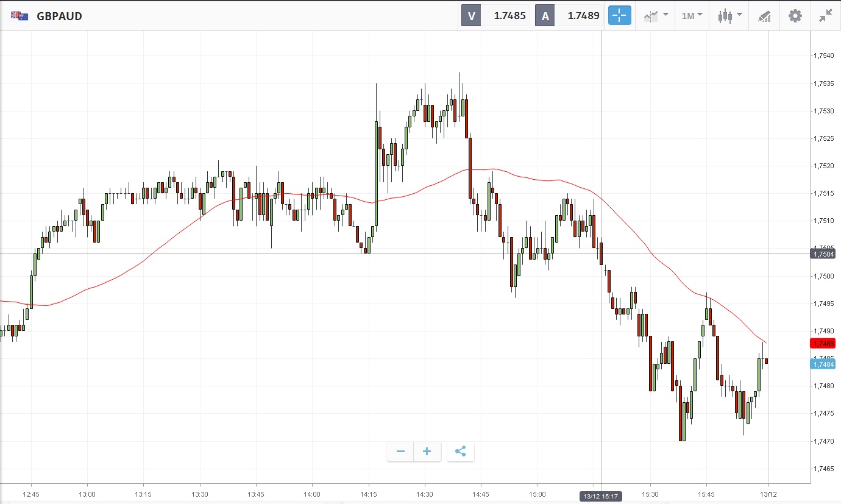Open the candlestick chart type dropdown

(x=729, y=16)
